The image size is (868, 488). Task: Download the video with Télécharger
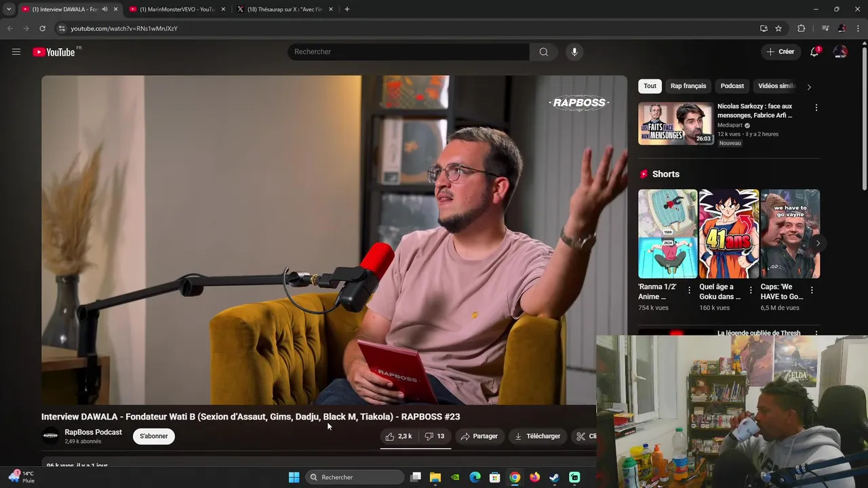[x=538, y=436]
